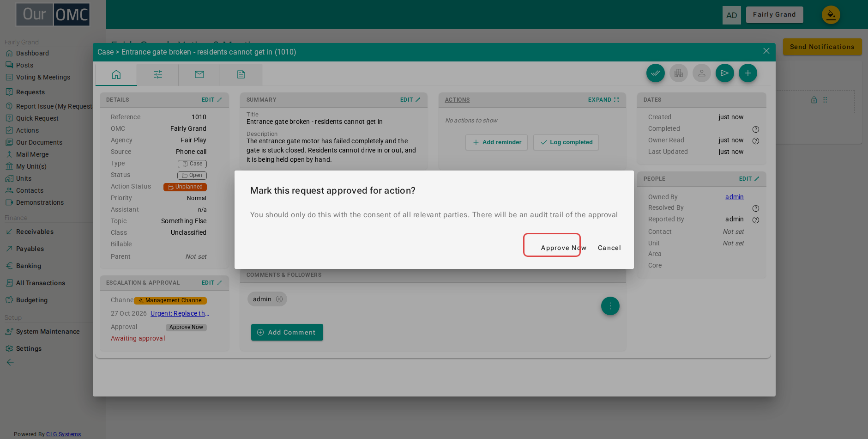Click the person assign round icon
The image size is (868, 439).
point(702,73)
